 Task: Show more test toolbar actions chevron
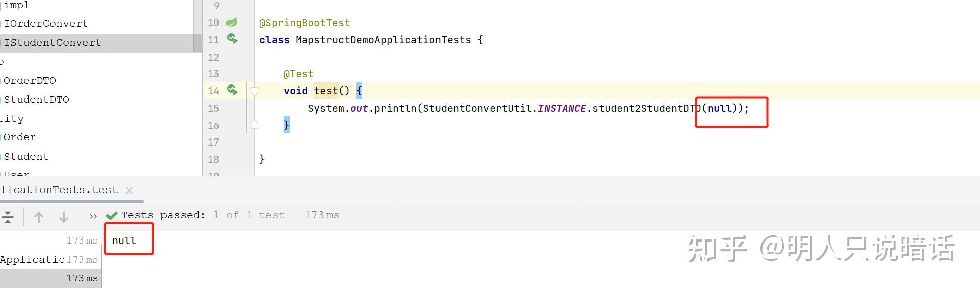pos(93,216)
